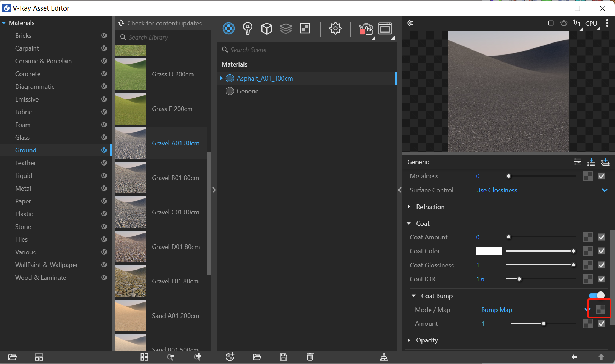Image resolution: width=615 pixels, height=364 pixels.
Task: Open the Geometry category cube icon
Action: click(267, 28)
